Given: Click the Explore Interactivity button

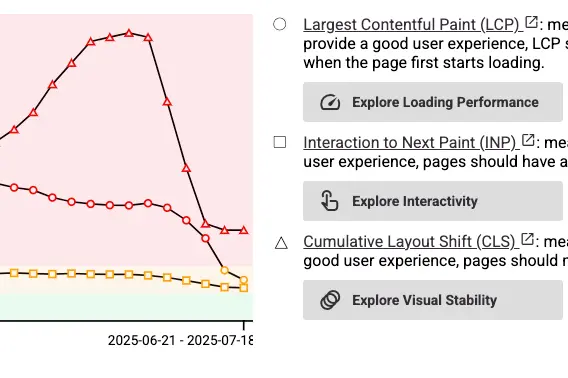Looking at the screenshot, I should 433,201.
